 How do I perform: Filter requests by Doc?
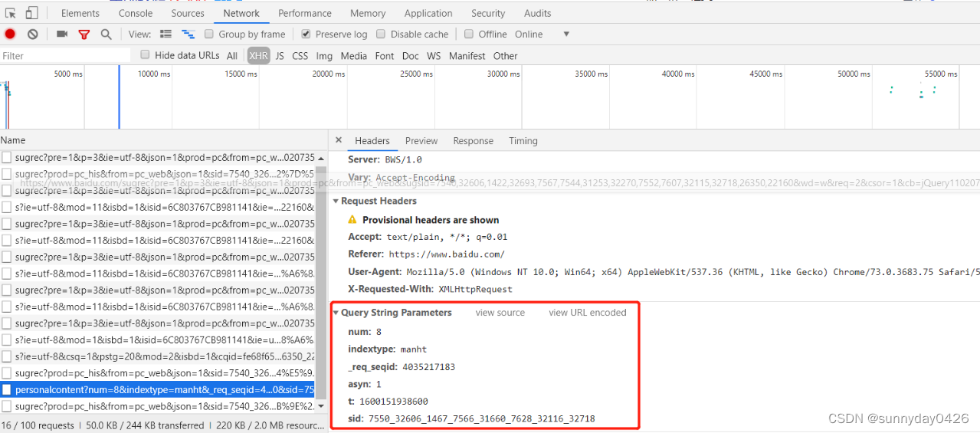pos(411,56)
